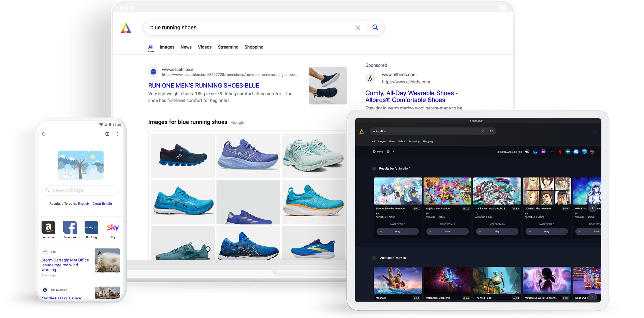Image resolution: width=644 pixels, height=318 pixels.
Task: Click the Decathlon site favicon
Action: [153, 72]
